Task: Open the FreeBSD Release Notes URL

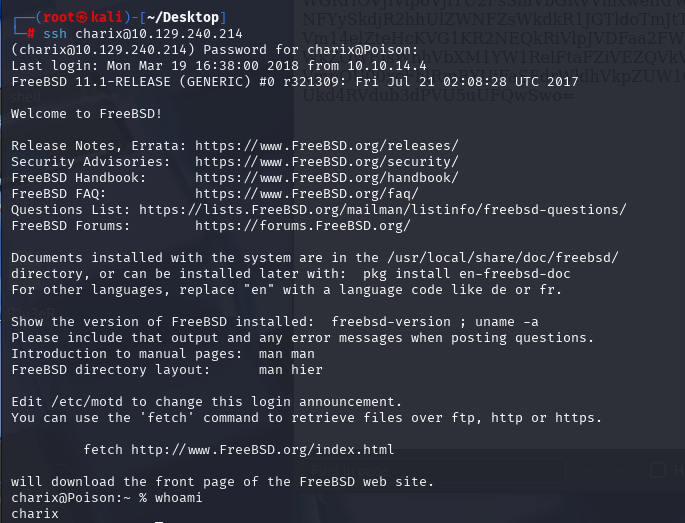Action: [327, 145]
